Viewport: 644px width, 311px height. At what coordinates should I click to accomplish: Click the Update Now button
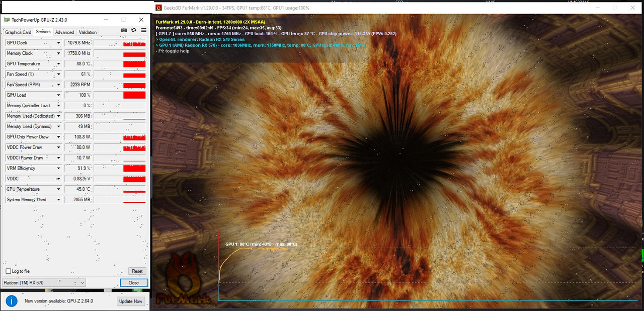131,301
